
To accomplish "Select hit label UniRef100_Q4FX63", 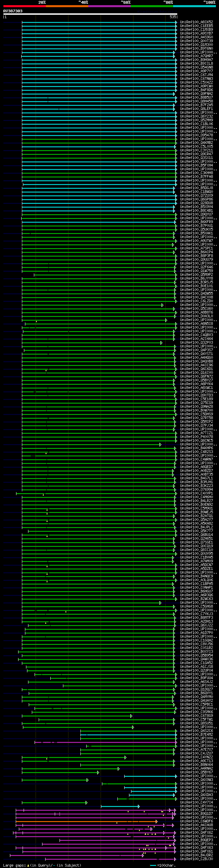I will 196,848.
